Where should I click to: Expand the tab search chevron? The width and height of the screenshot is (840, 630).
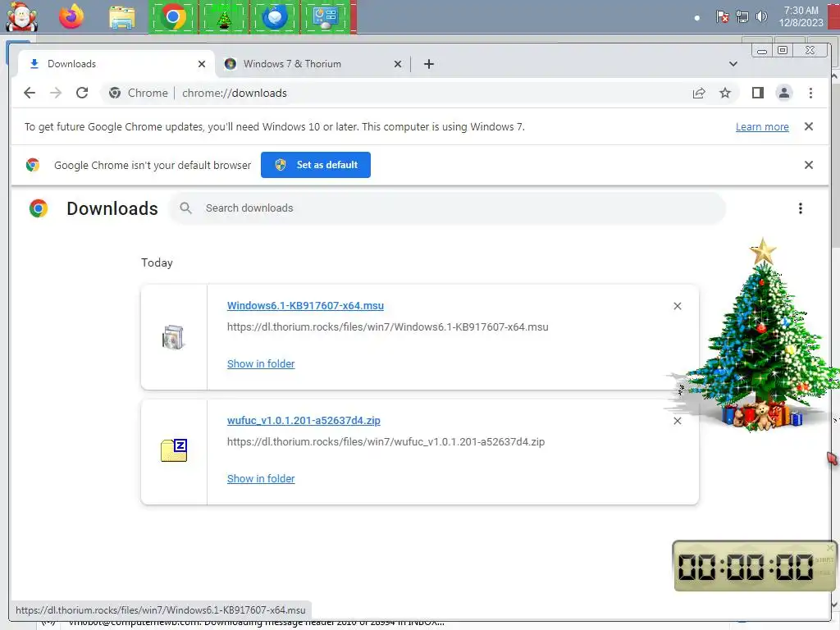(x=733, y=64)
